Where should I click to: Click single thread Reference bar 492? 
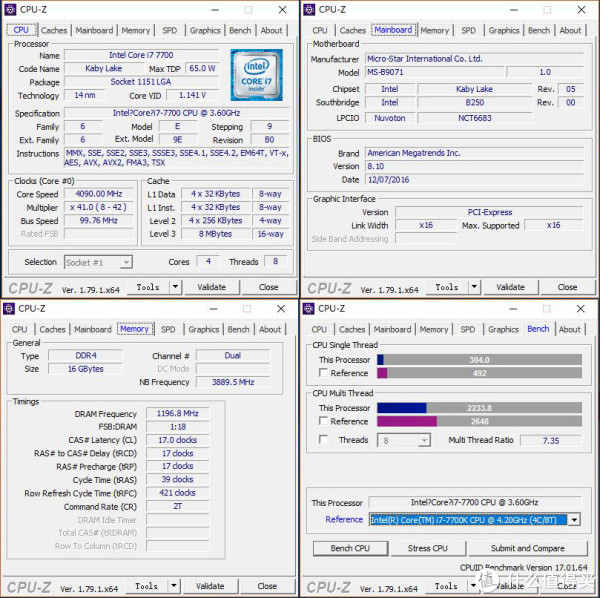[479, 373]
